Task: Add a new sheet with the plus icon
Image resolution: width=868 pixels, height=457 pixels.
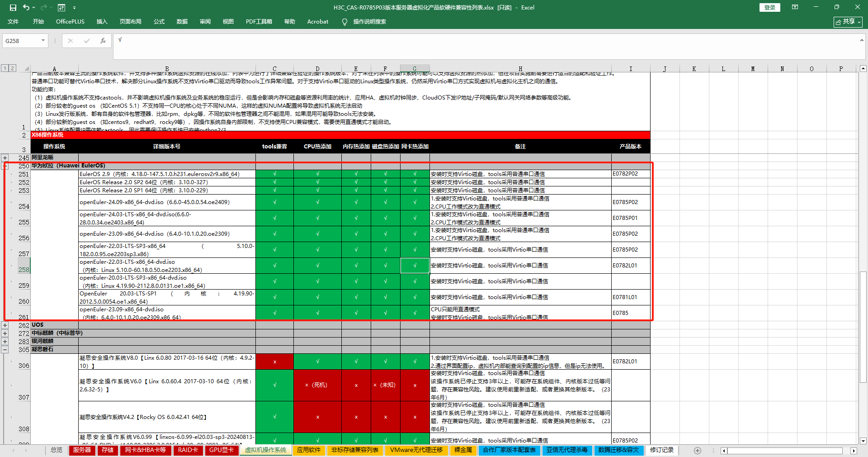Action: point(698,451)
